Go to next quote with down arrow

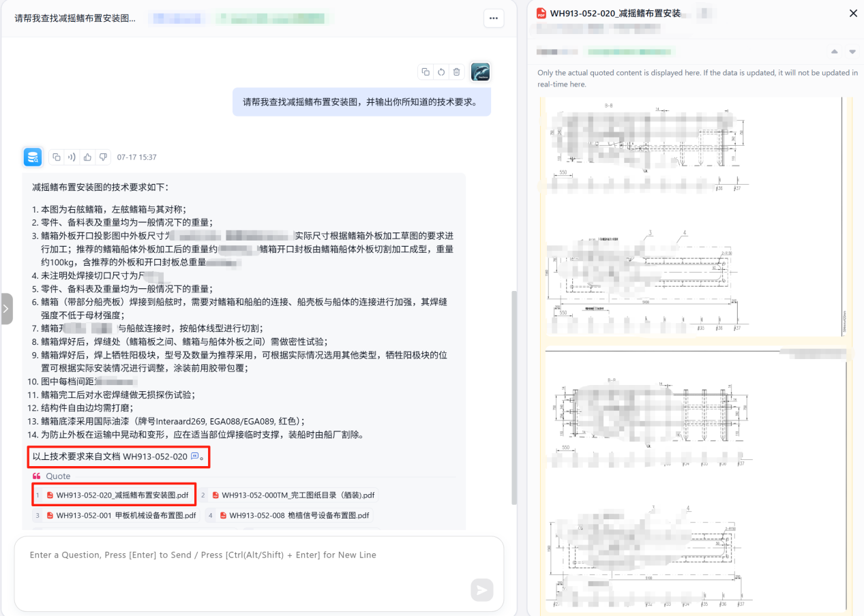click(852, 52)
